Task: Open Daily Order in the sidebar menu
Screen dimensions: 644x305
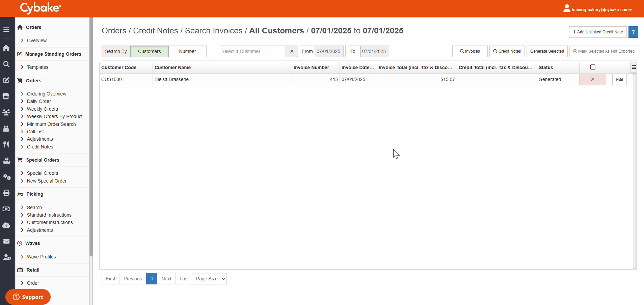Action: 39,101
